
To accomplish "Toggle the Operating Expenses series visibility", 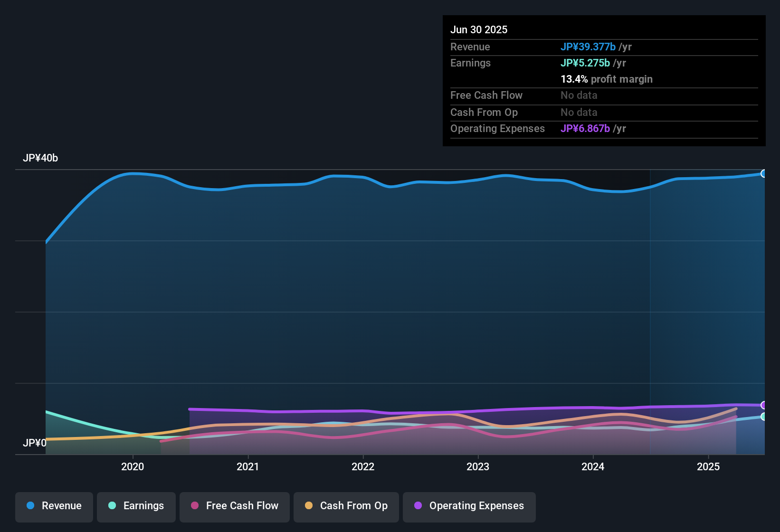I will pyautogui.click(x=469, y=506).
